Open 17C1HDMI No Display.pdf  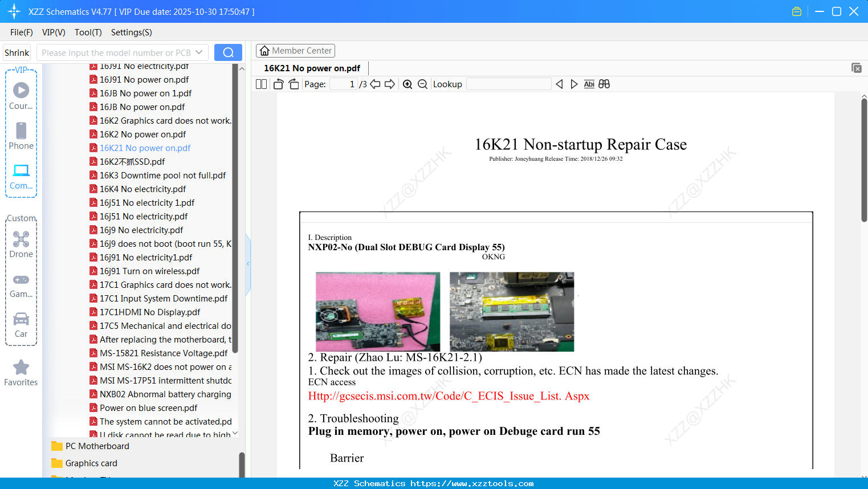pyautogui.click(x=145, y=312)
